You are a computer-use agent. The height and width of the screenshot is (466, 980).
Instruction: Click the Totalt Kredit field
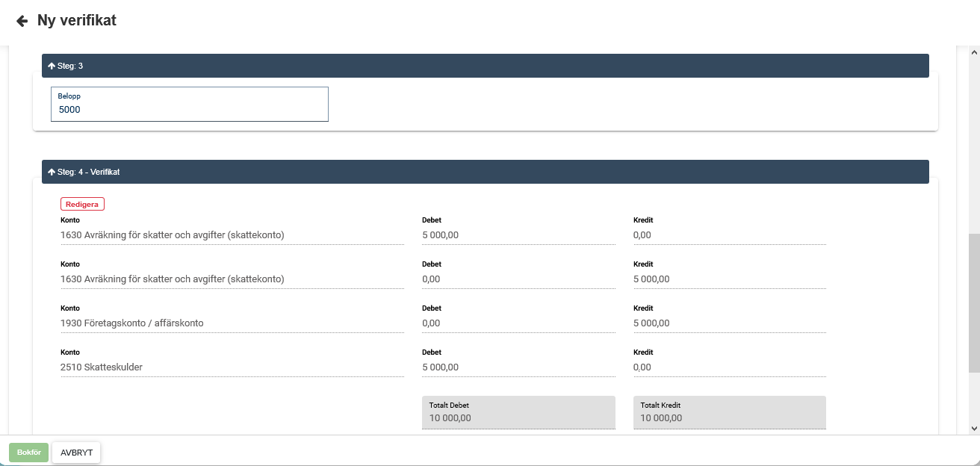point(729,412)
